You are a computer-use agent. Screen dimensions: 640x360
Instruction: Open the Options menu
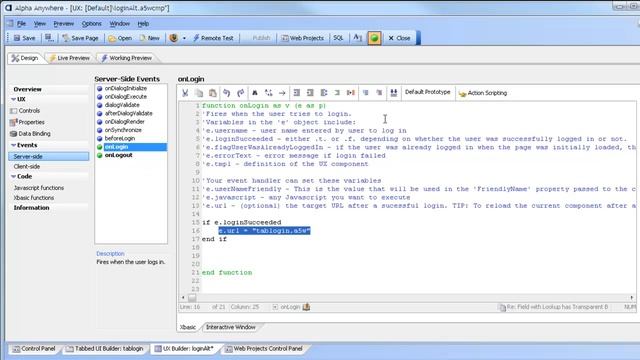click(x=91, y=24)
